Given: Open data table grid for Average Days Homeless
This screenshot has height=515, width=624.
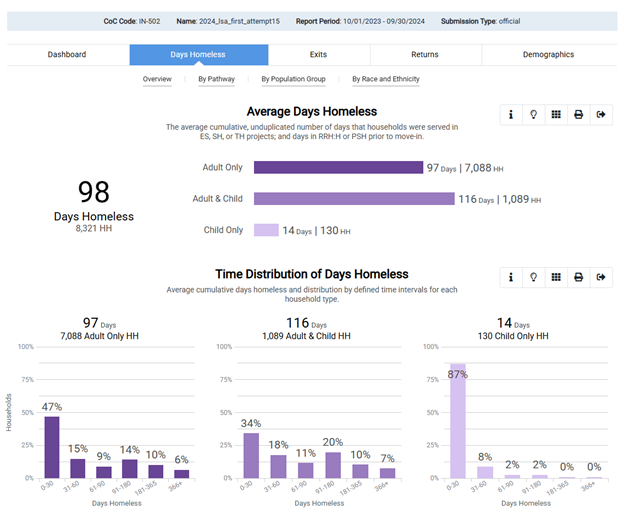Looking at the screenshot, I should point(556,114).
